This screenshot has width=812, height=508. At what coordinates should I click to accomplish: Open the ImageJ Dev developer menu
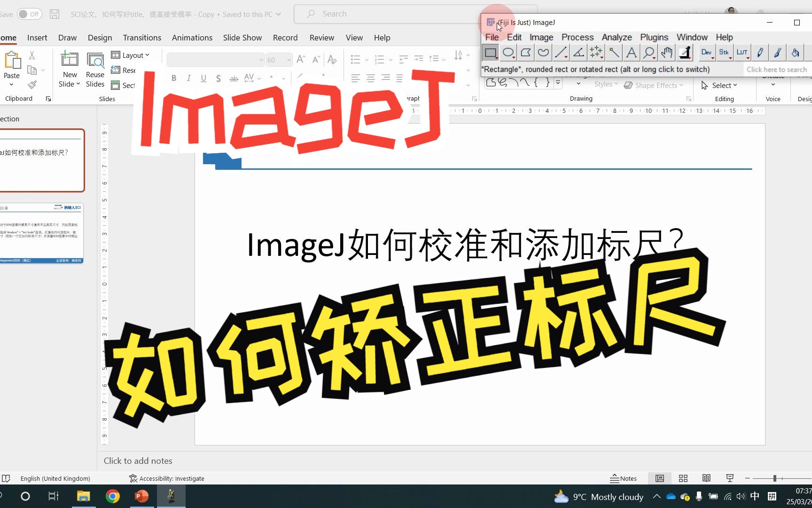(706, 53)
